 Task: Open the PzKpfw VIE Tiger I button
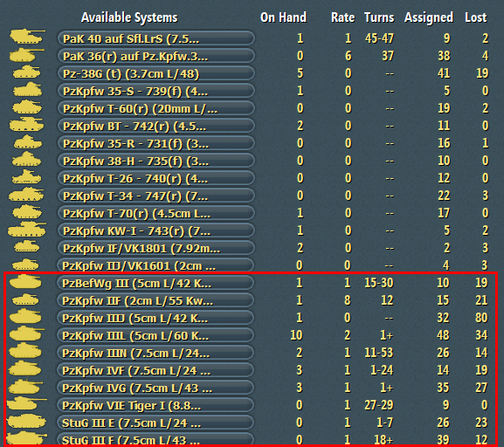[155, 405]
